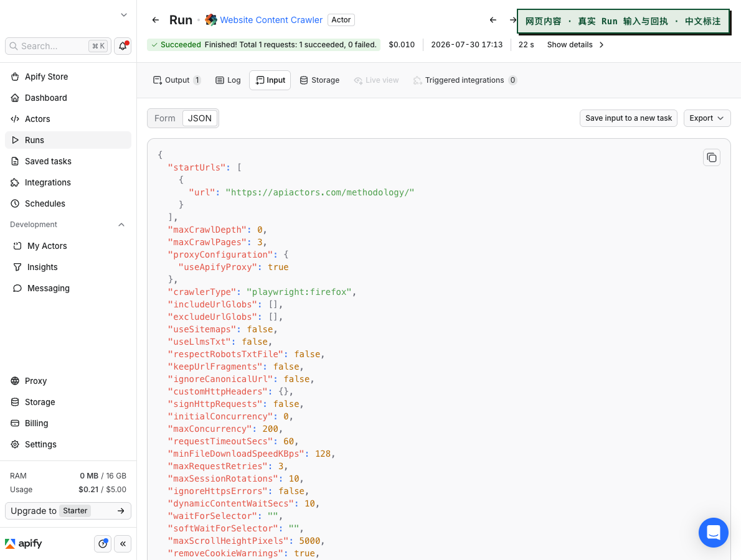Screen dimensions: 741x560
Task: Focus the Search field
Action: (58, 46)
